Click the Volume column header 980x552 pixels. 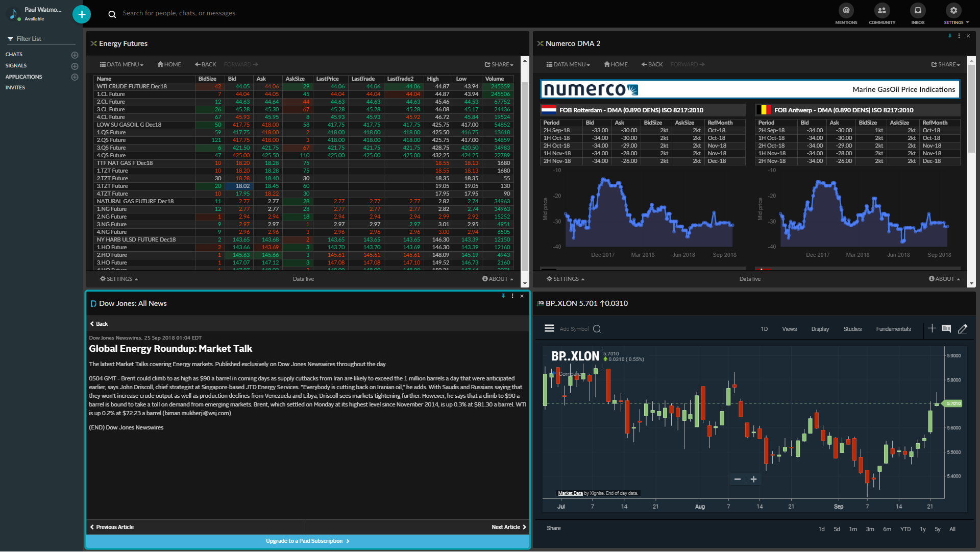(x=494, y=79)
